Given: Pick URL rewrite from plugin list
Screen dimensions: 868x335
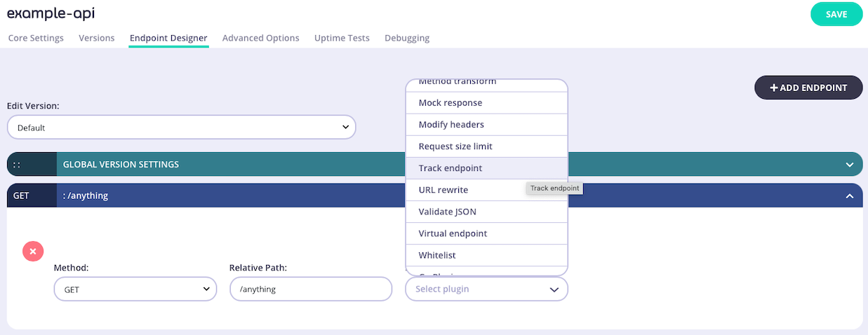Looking at the screenshot, I should click(x=443, y=190).
